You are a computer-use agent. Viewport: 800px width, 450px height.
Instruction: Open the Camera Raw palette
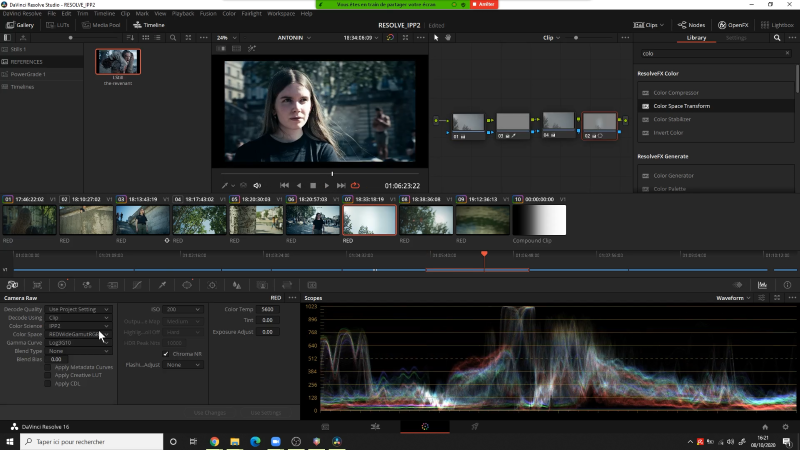[12, 285]
